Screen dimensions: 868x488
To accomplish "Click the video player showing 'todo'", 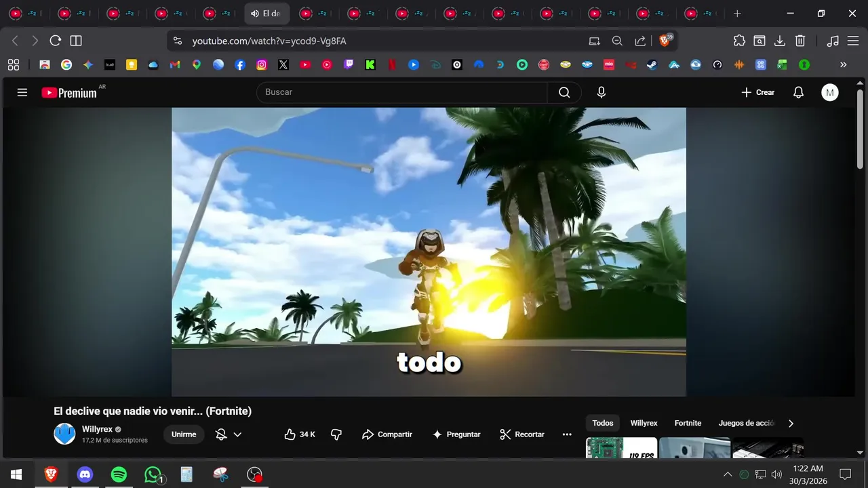I will [x=429, y=252].
